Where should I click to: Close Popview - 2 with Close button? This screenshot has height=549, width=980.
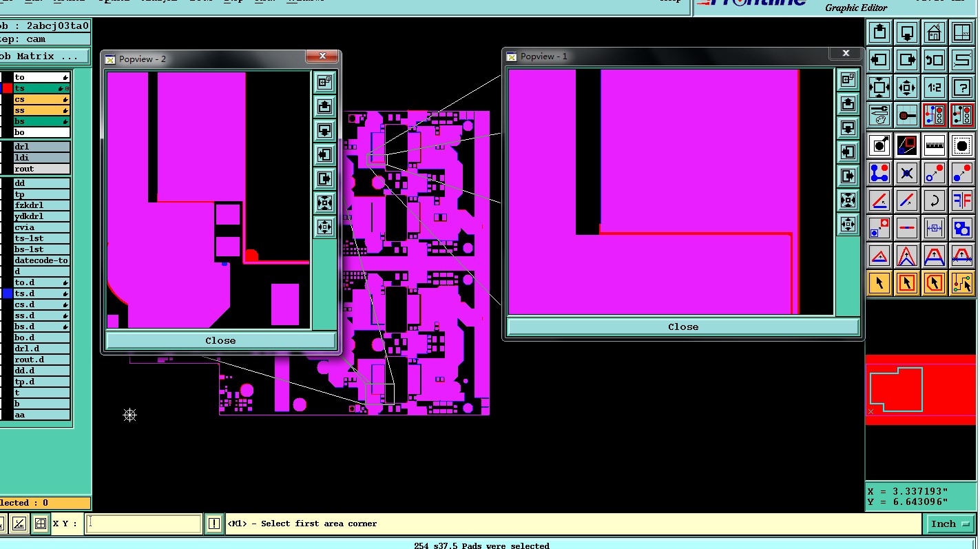pos(220,340)
